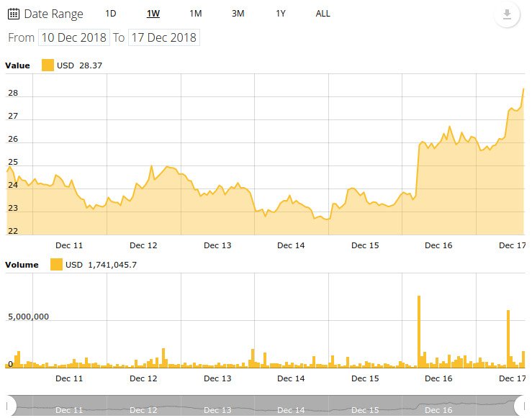Click the tallest volume bar before Dec 16

(x=419, y=331)
